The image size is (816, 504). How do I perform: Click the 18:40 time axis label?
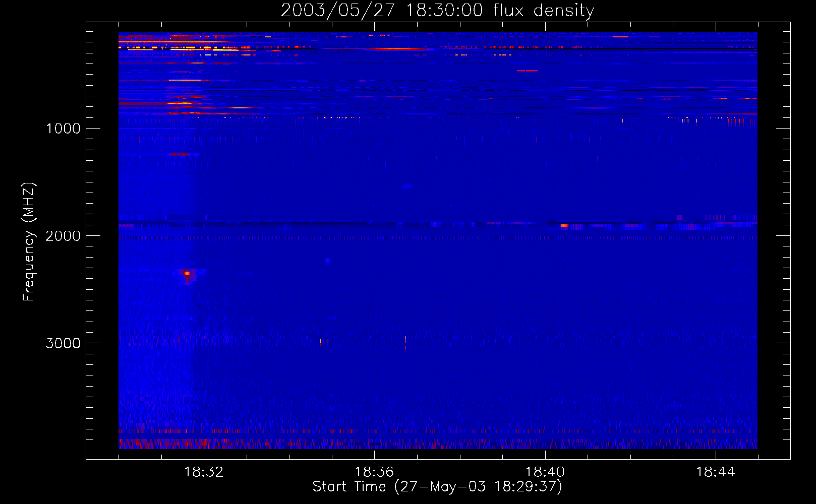click(x=545, y=472)
